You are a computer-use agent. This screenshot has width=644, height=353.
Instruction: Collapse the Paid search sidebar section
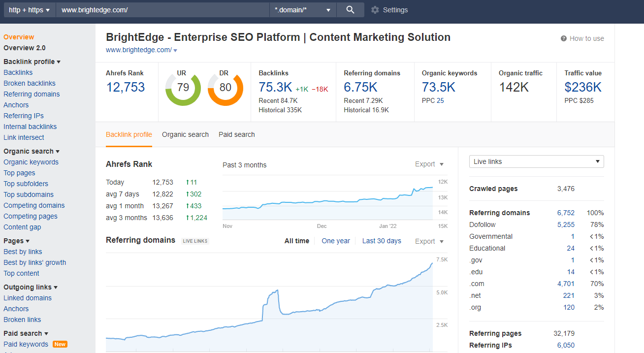click(x=26, y=333)
